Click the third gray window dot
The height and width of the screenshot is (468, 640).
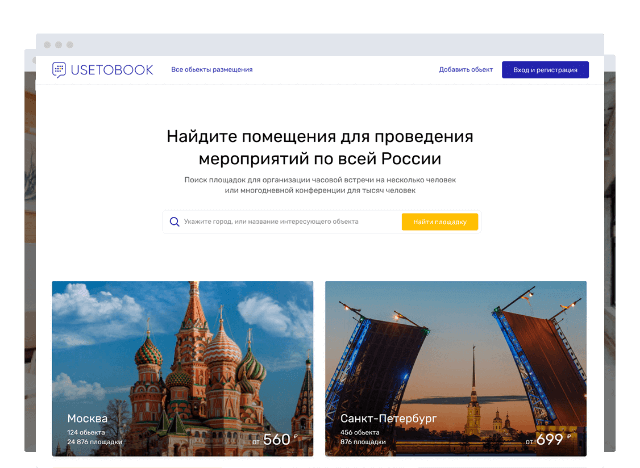(x=70, y=45)
